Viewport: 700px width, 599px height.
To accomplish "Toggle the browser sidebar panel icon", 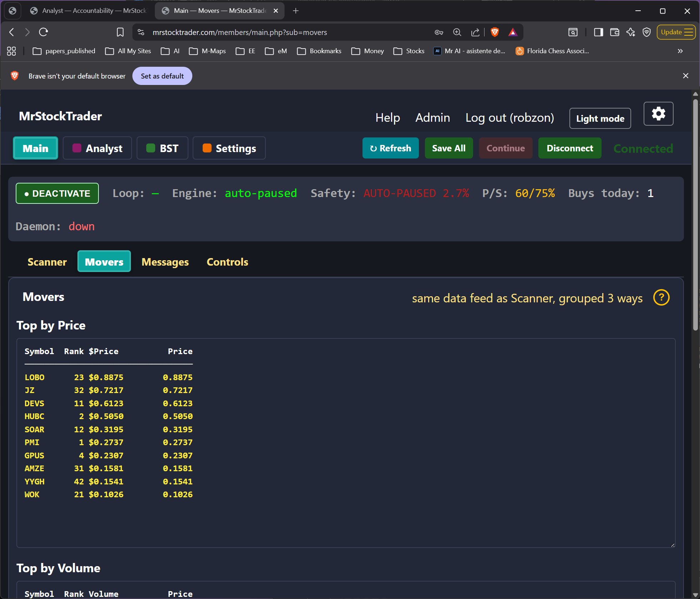I will tap(598, 32).
